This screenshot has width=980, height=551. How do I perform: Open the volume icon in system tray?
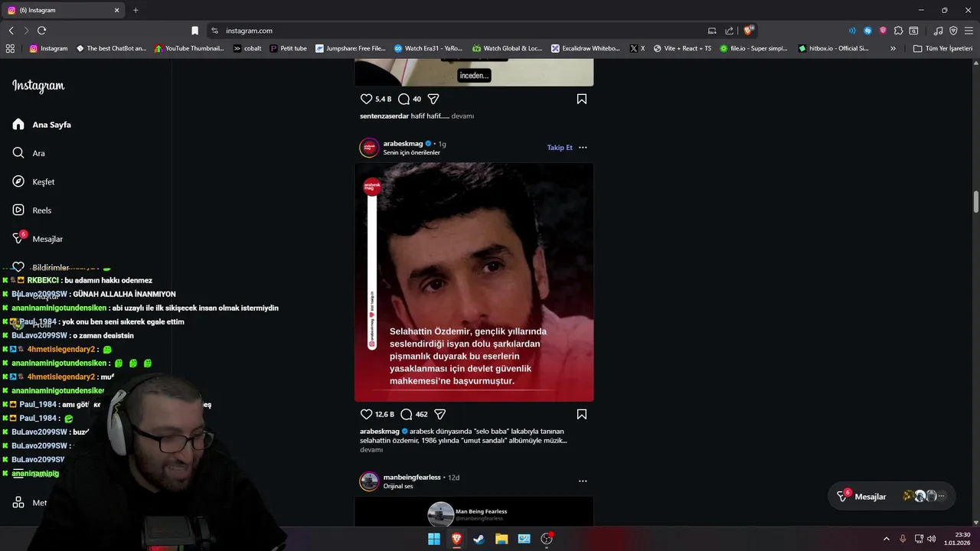click(931, 539)
